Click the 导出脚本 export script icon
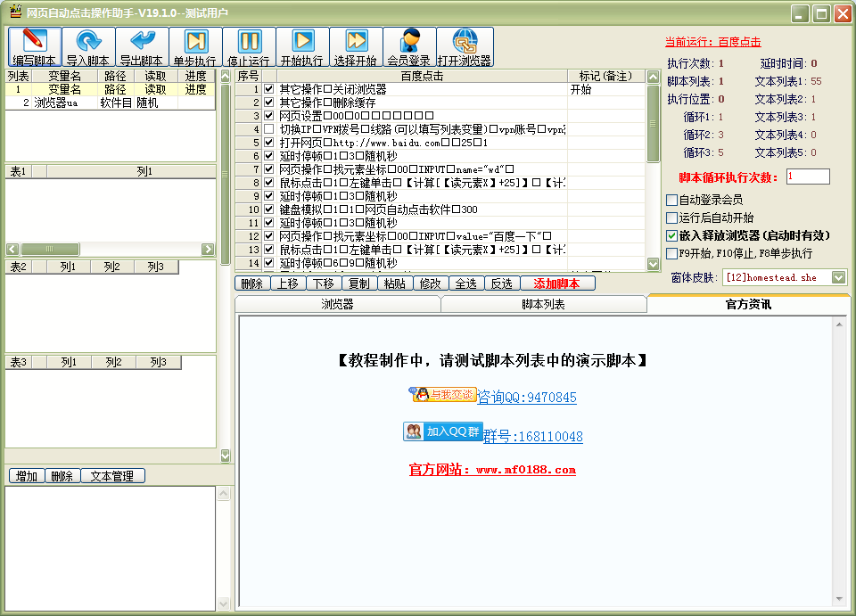The image size is (856, 616). click(141, 43)
